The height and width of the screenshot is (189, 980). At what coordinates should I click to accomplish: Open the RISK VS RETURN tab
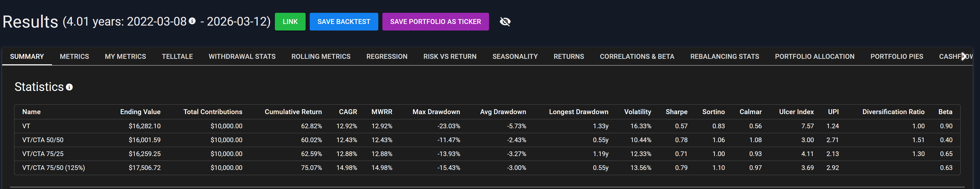(x=450, y=56)
